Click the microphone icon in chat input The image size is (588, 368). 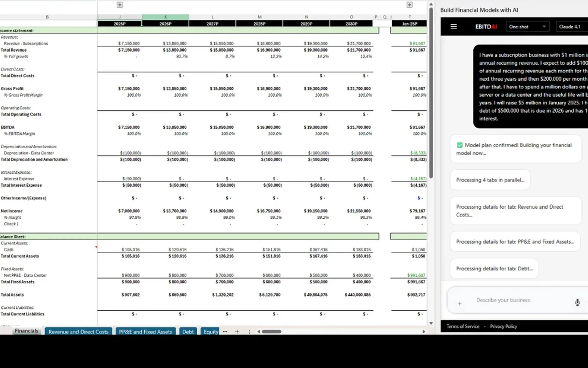577,302
